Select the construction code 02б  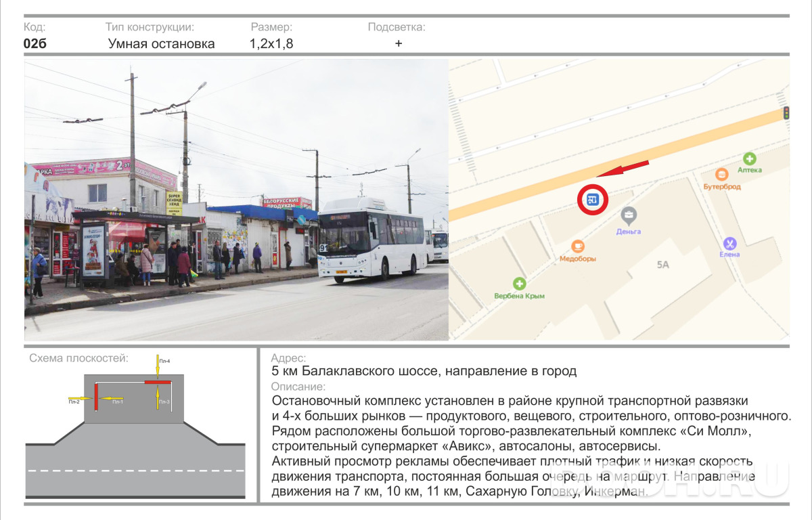click(35, 44)
